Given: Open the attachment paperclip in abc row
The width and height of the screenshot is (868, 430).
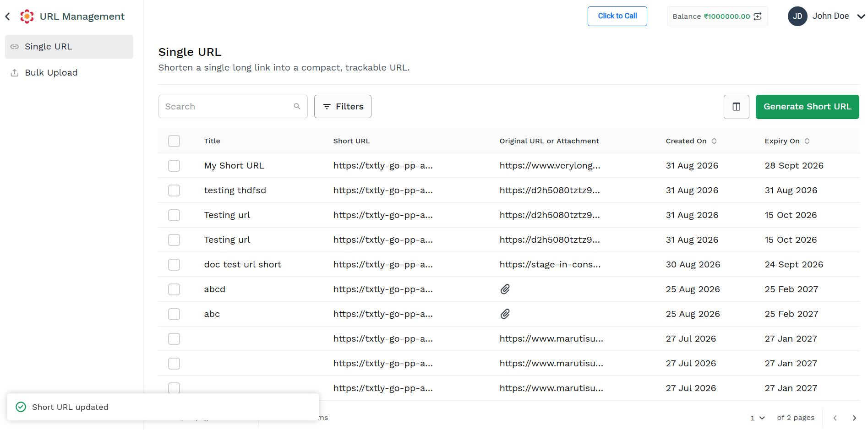Looking at the screenshot, I should click(x=505, y=314).
